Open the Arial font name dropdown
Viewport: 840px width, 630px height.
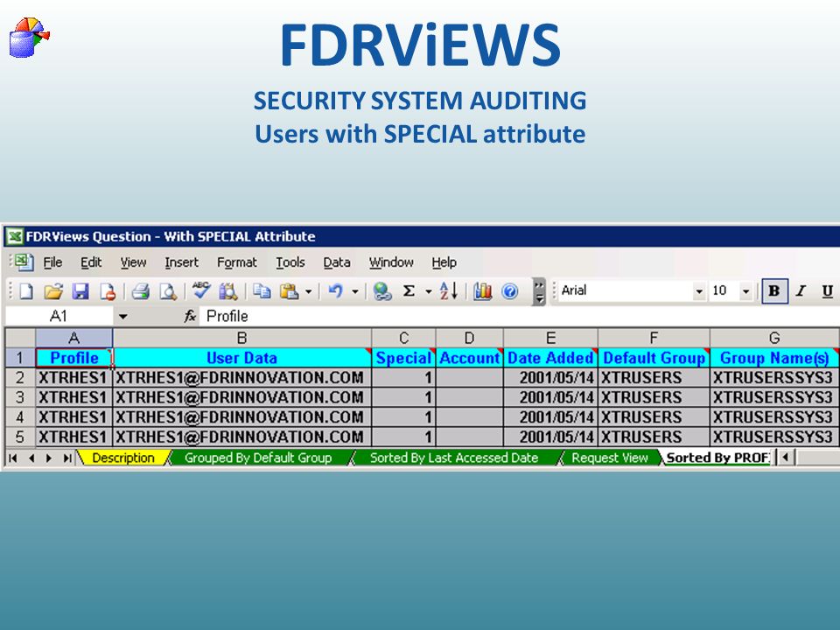(x=699, y=291)
